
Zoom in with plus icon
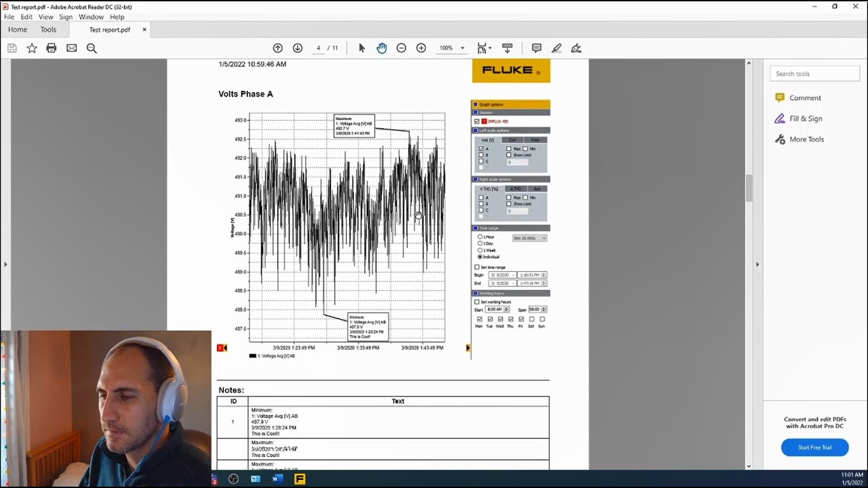point(421,48)
